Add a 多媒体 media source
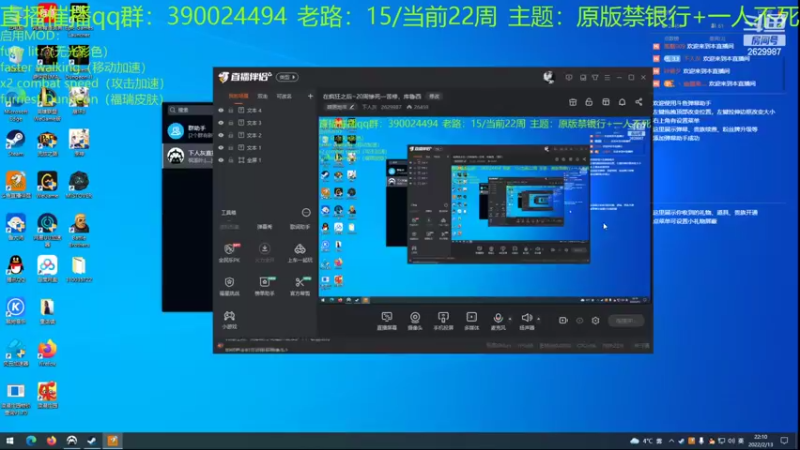 click(x=471, y=321)
